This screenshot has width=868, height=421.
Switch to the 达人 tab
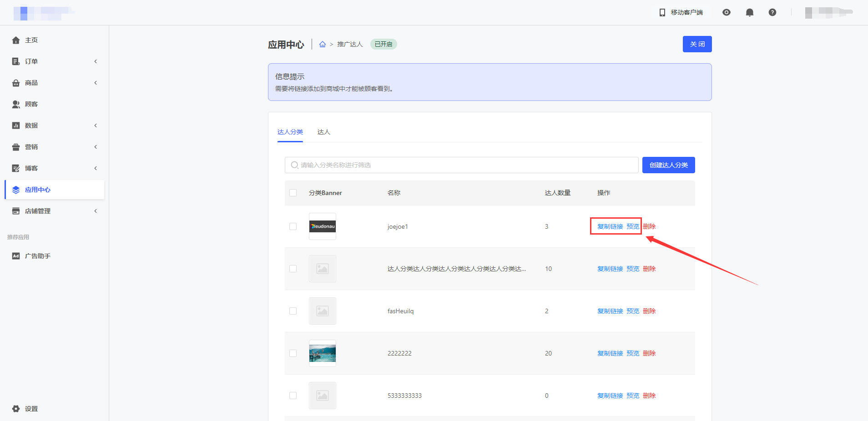(324, 132)
